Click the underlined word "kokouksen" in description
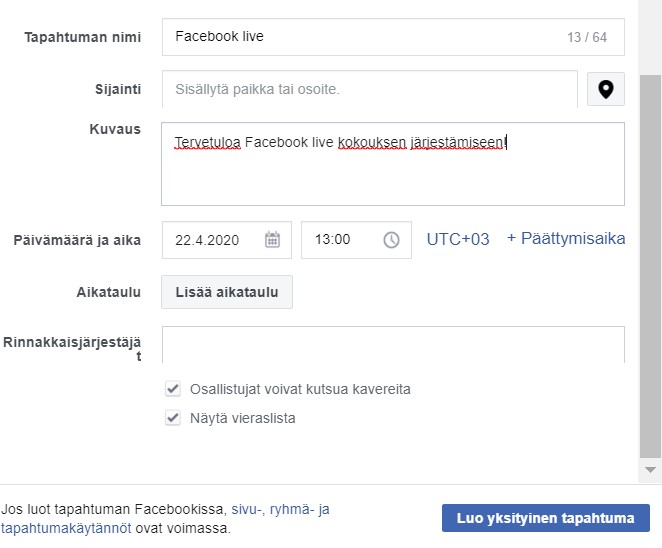 [x=372, y=142]
